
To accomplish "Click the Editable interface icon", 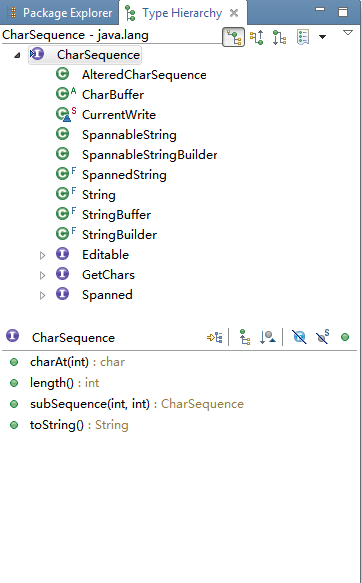I will click(62, 254).
